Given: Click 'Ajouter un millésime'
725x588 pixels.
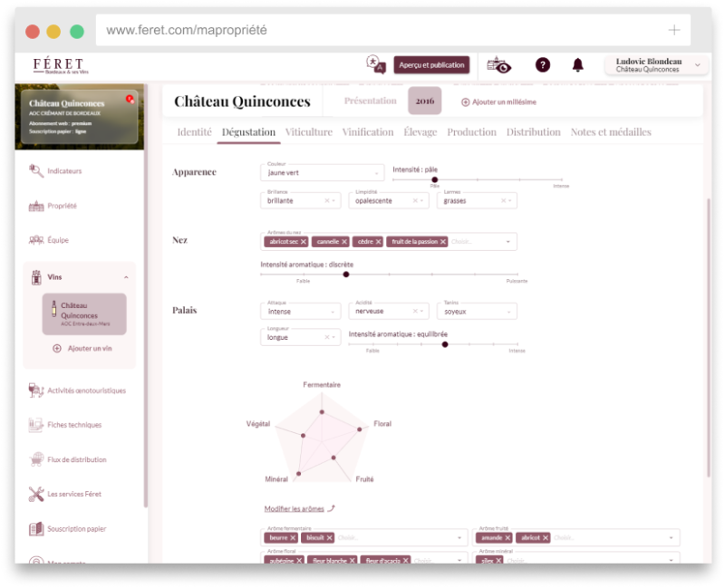Looking at the screenshot, I should [499, 102].
